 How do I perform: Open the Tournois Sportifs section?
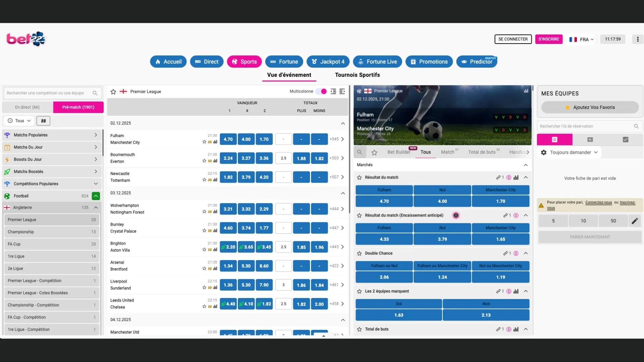point(357,75)
